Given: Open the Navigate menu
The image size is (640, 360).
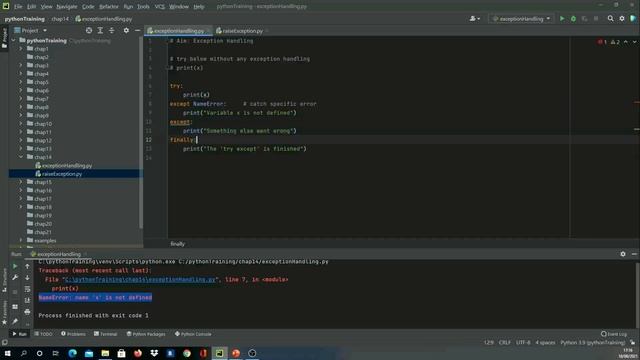Looking at the screenshot, I should [67, 7].
